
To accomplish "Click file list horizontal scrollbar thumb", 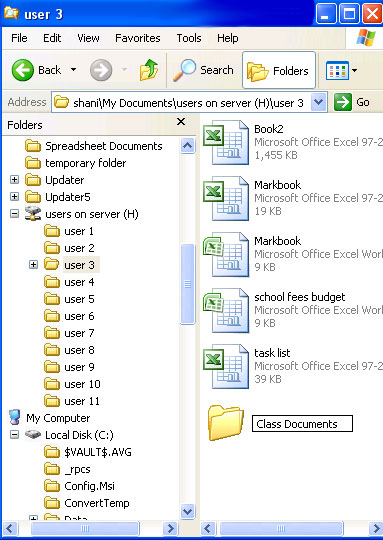I will pyautogui.click(x=281, y=528).
